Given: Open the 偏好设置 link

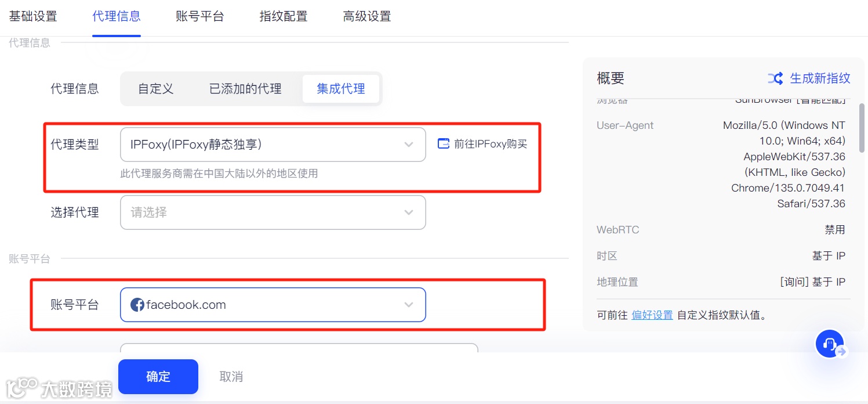Looking at the screenshot, I should (x=652, y=315).
